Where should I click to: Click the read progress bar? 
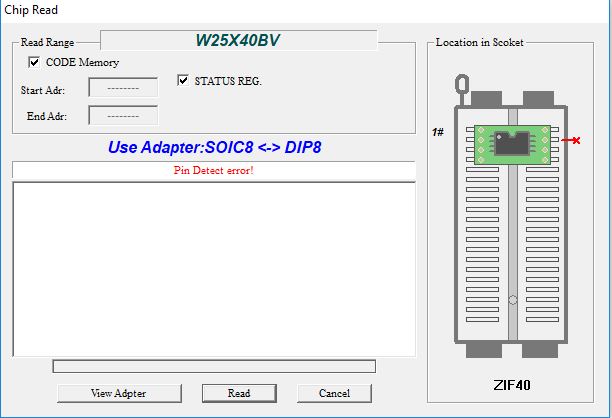click(214, 366)
